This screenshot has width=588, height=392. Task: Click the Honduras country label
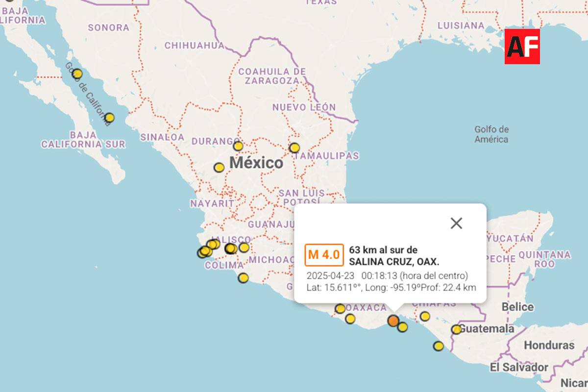549,345
